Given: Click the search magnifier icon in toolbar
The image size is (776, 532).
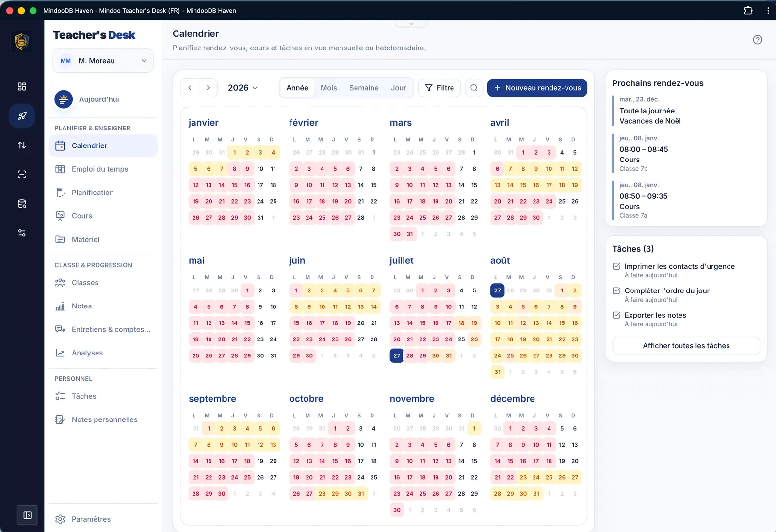Looking at the screenshot, I should 474,88.
